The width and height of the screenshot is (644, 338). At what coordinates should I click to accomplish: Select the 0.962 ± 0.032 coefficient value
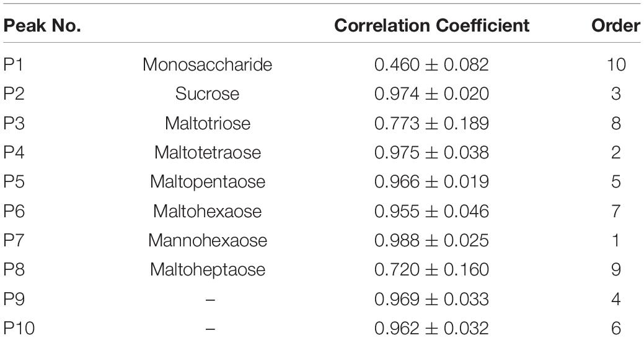[x=431, y=328]
